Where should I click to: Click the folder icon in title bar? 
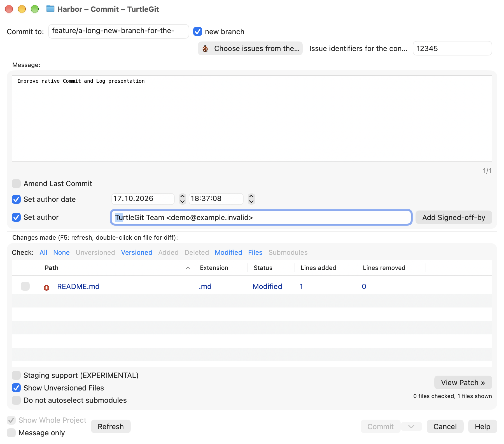click(x=50, y=9)
